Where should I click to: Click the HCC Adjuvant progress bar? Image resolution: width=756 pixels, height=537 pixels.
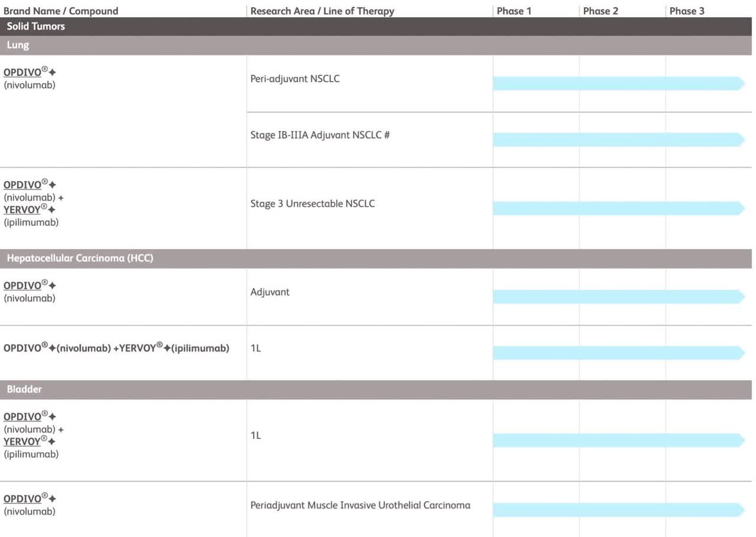point(619,297)
